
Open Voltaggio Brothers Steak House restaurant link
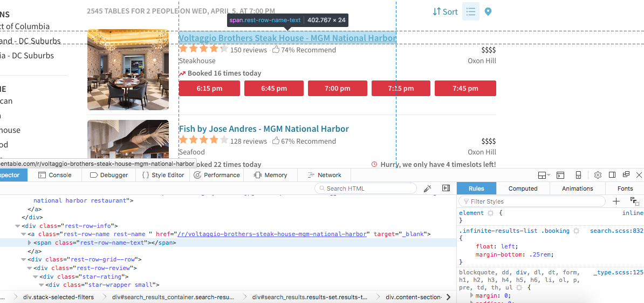click(x=287, y=38)
